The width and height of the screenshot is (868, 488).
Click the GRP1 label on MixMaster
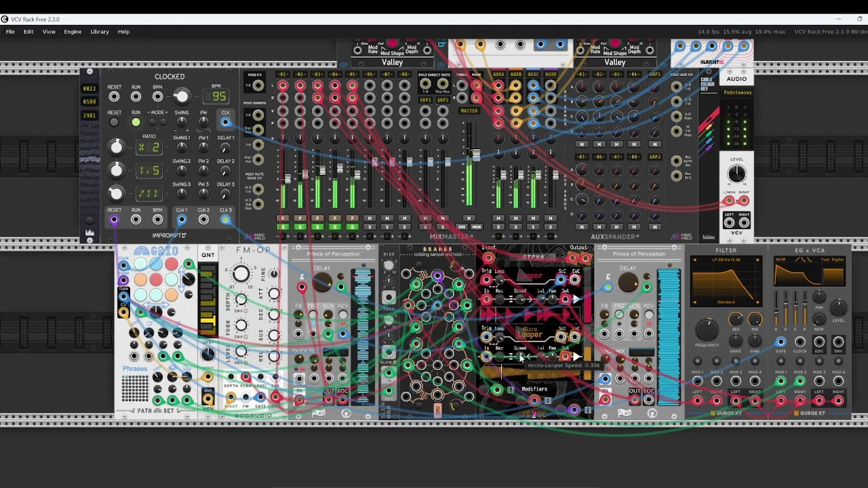tap(425, 100)
